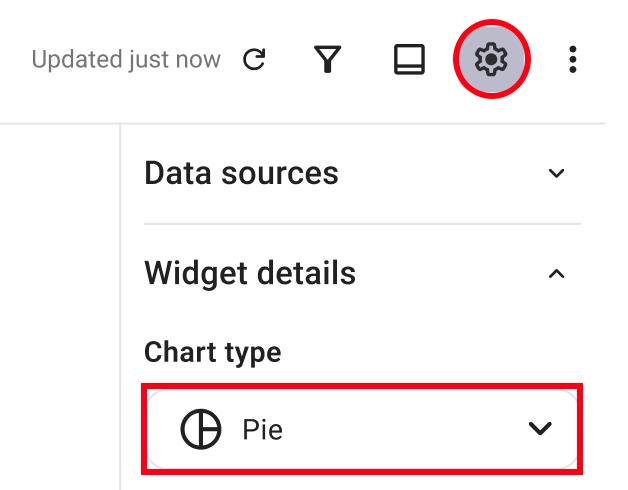Expand Data sources using its chevron
The image size is (628, 490).
pos(556,173)
